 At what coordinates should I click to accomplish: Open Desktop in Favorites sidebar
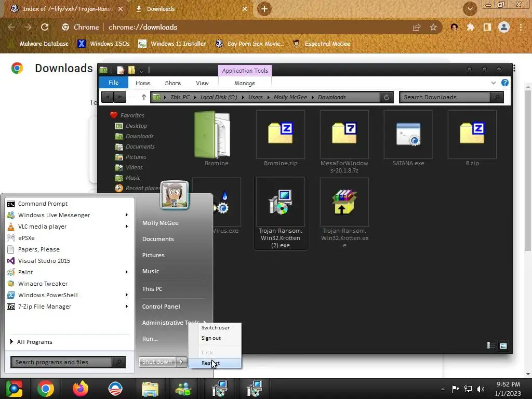[x=131, y=126]
